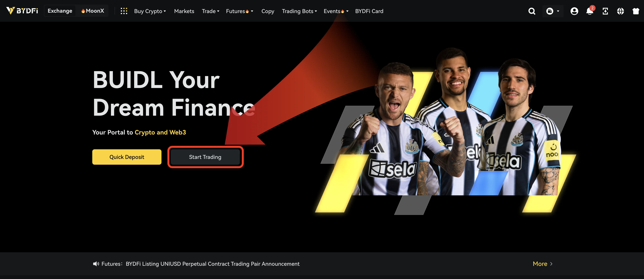Expand the Trading Bots menu
This screenshot has width=644, height=279.
coord(299,11)
